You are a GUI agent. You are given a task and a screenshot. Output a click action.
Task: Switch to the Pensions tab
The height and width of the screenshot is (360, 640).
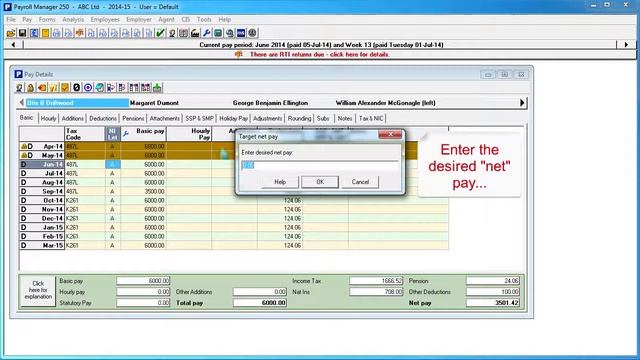click(x=133, y=118)
